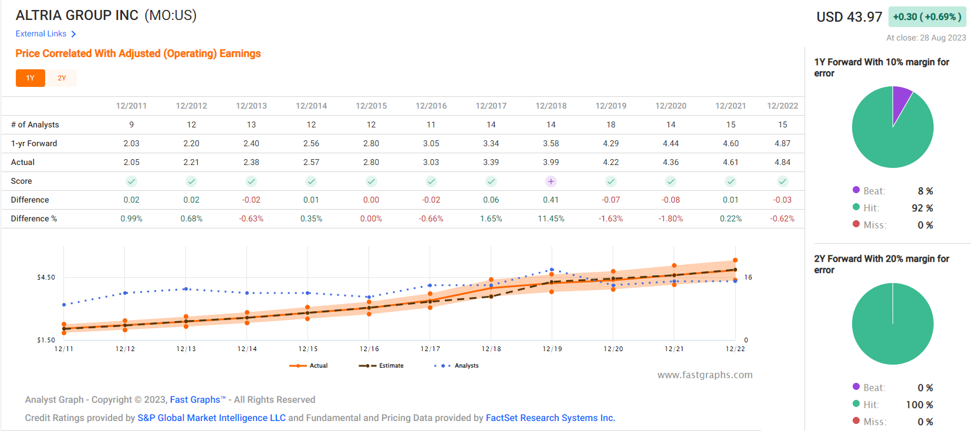
Task: Click the 12/2014 score checkmark icon
Action: (311, 181)
